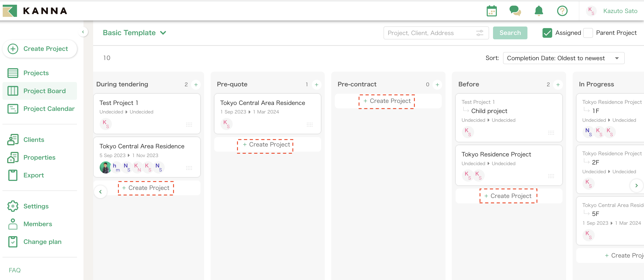Screen dimensions: 644x280
Task: Click the search filter sliders icon
Action: [x=479, y=33]
